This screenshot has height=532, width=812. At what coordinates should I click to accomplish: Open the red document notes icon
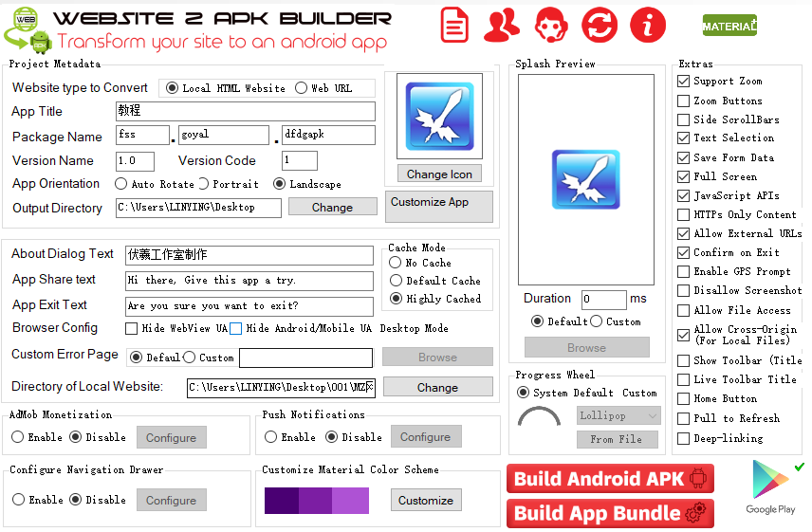pyautogui.click(x=454, y=25)
